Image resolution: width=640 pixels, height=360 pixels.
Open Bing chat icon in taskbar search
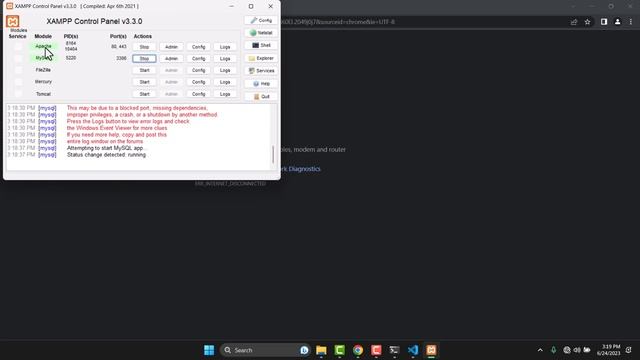point(304,350)
